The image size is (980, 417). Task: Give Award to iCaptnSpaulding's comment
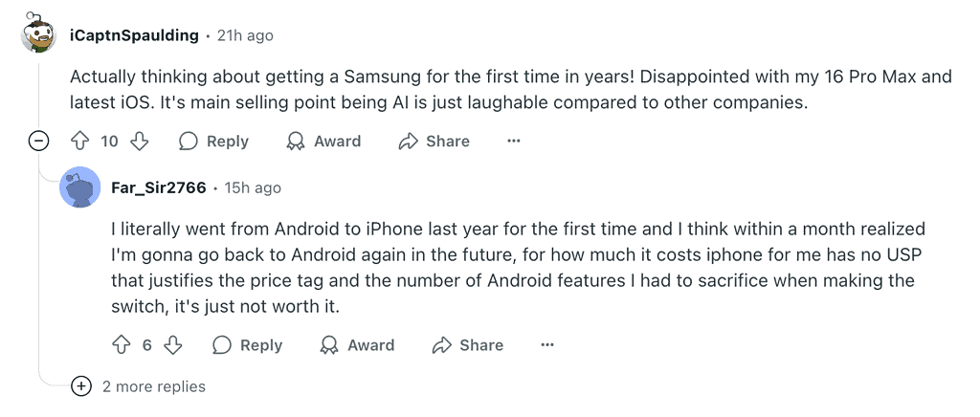[323, 142]
